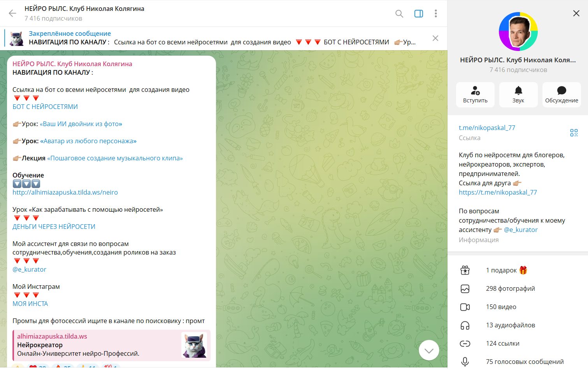Open the pinned message cat thumbnail
The width and height of the screenshot is (588, 369).
(x=17, y=38)
